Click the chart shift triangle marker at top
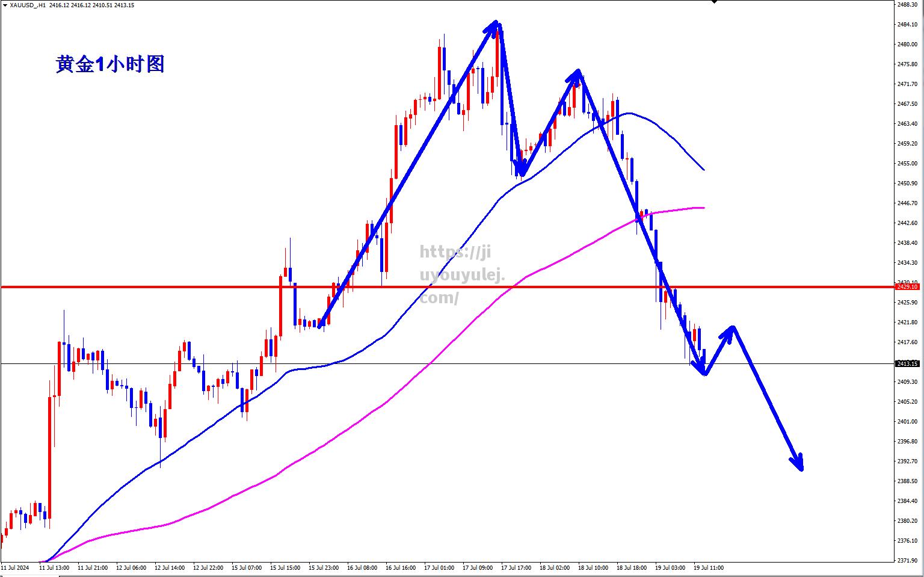Image resolution: width=924 pixels, height=577 pixels. (x=714, y=2)
